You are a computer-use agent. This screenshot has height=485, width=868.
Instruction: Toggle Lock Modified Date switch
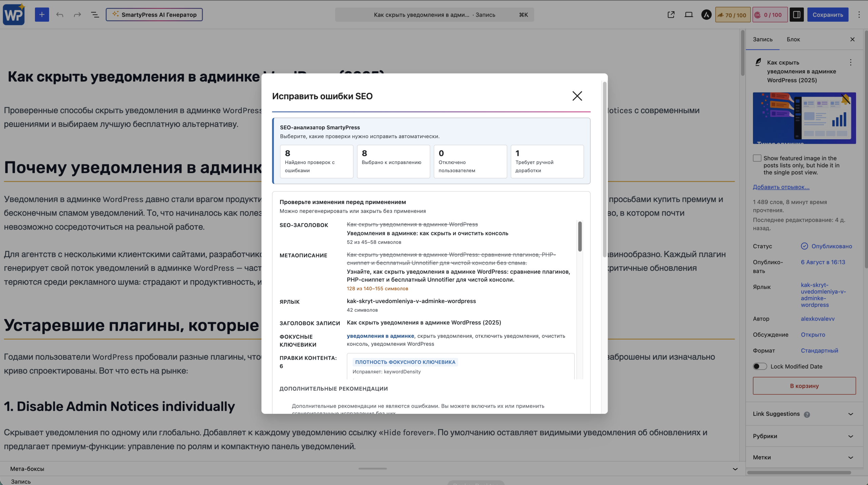click(x=759, y=366)
